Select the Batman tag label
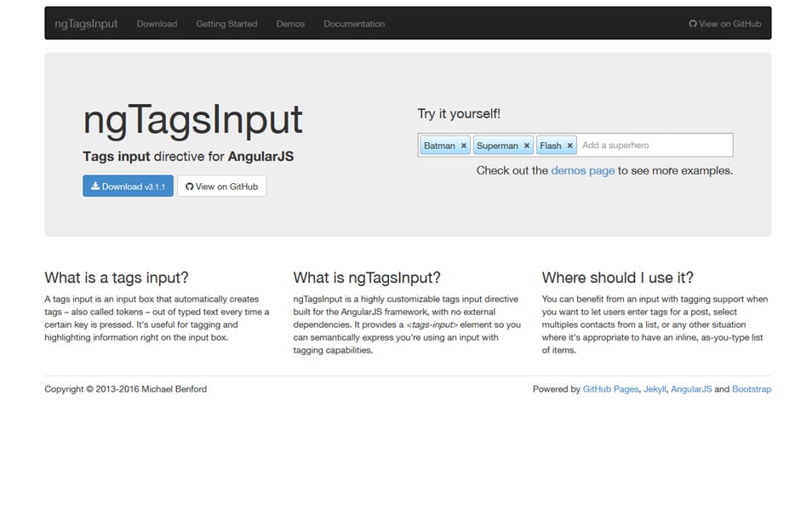 pyautogui.click(x=439, y=146)
